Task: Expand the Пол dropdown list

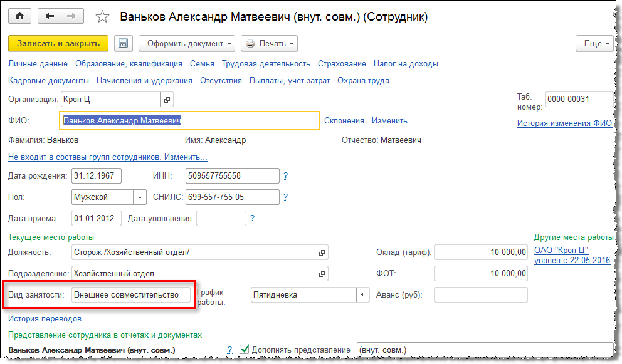Action: pos(140,197)
